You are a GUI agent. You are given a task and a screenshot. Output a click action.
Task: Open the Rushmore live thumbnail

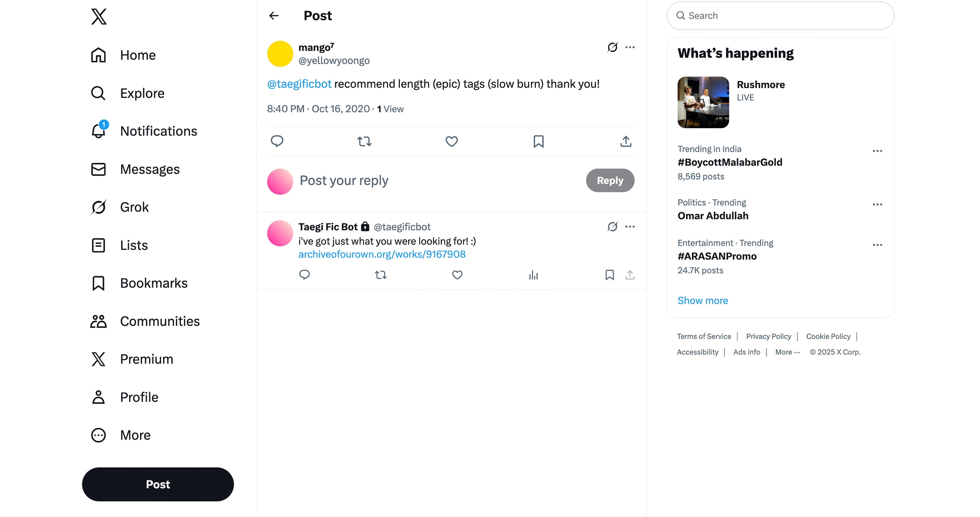703,102
